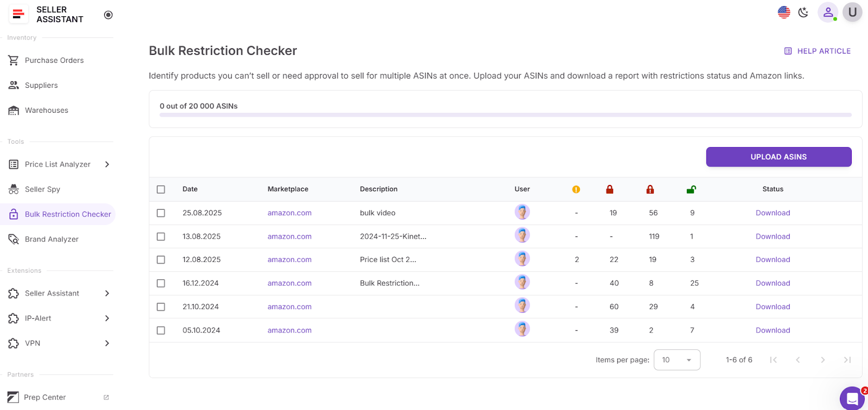Click the '1-6 of 6' pagination text
Image resolution: width=868 pixels, height=410 pixels.
pyautogui.click(x=739, y=360)
